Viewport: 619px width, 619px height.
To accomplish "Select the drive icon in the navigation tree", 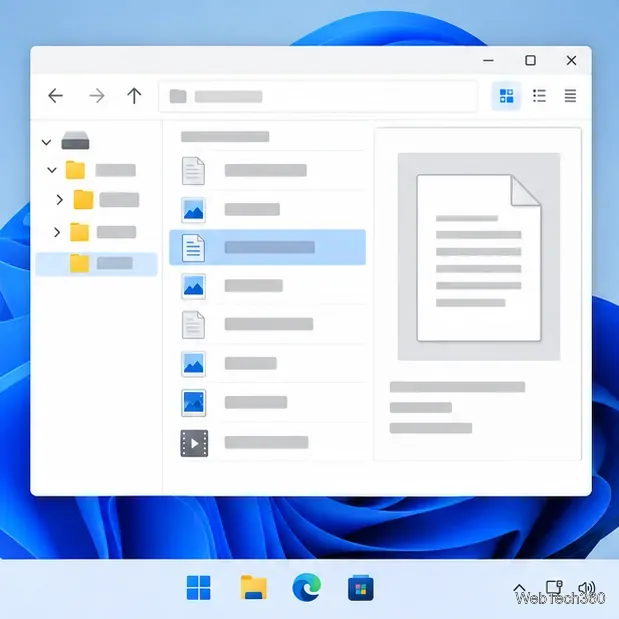I will click(x=75, y=140).
